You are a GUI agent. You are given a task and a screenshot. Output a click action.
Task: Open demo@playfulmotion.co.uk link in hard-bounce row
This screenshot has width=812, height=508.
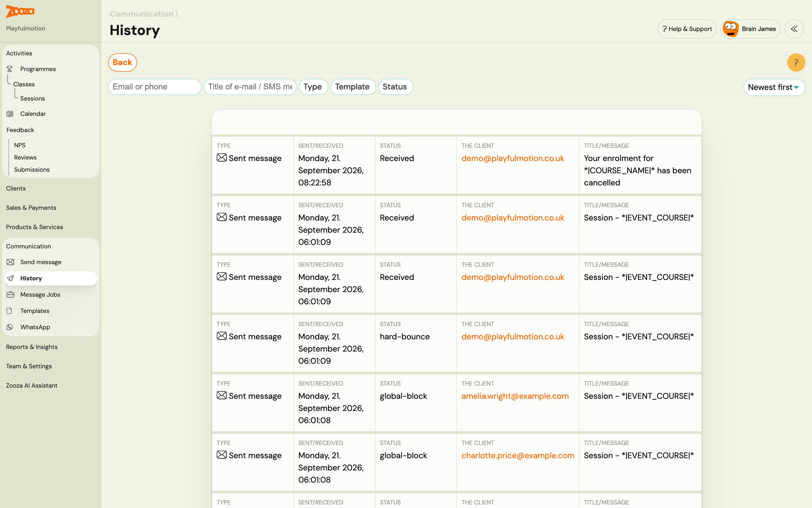click(x=513, y=337)
